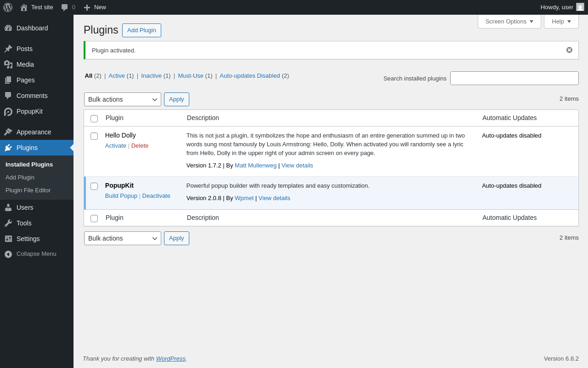Screen dimensions: 588x368
Task: Toggle the select-all checkbox in table header
Action: [x=94, y=119]
